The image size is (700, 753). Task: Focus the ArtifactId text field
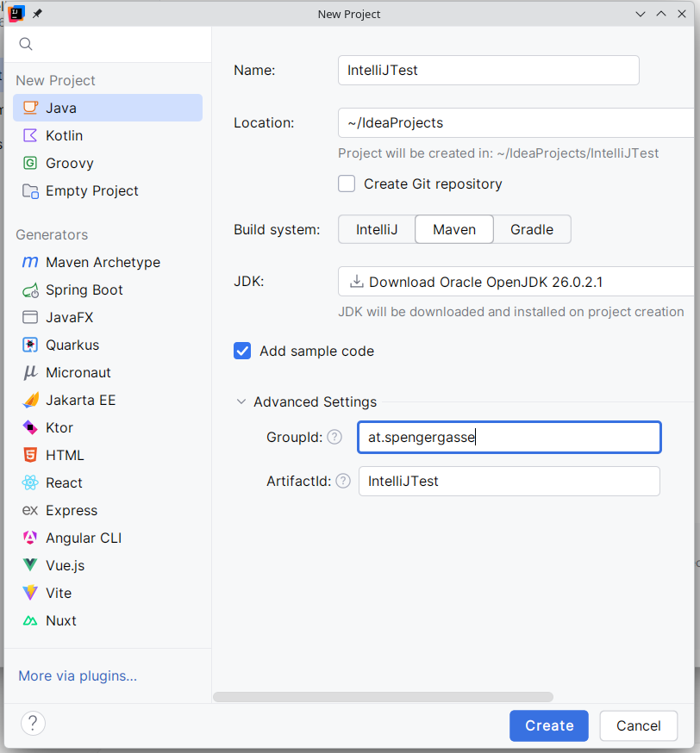(509, 481)
